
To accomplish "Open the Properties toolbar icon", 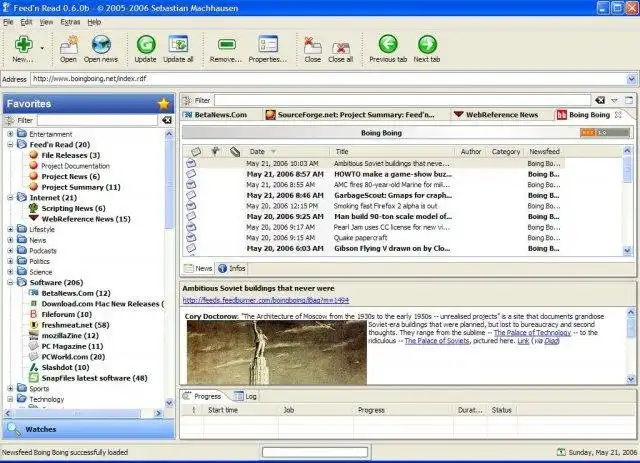I will [268, 44].
